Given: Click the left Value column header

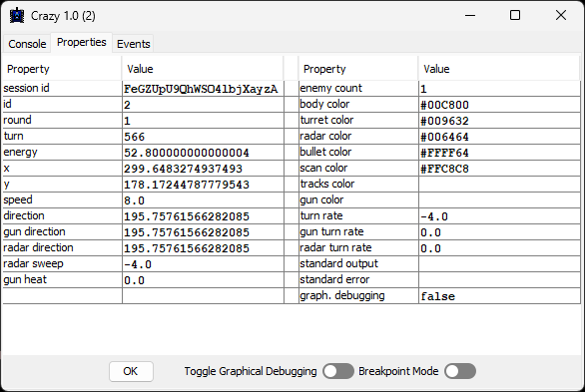Looking at the screenshot, I should [x=203, y=69].
